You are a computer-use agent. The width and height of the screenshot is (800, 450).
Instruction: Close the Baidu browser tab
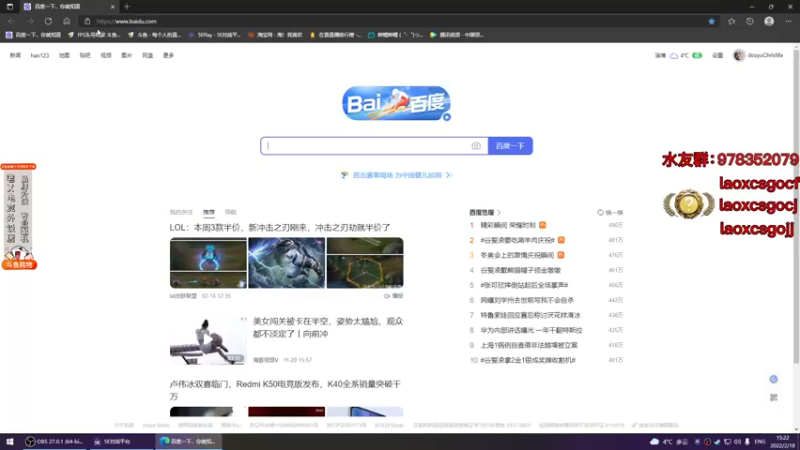(x=112, y=7)
